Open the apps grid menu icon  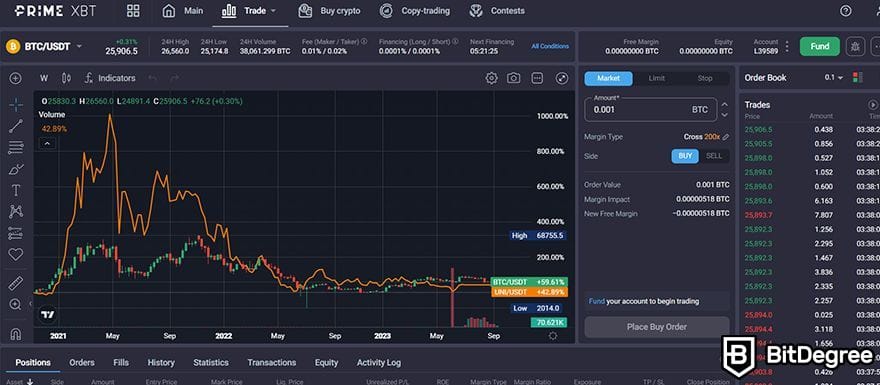tap(133, 11)
